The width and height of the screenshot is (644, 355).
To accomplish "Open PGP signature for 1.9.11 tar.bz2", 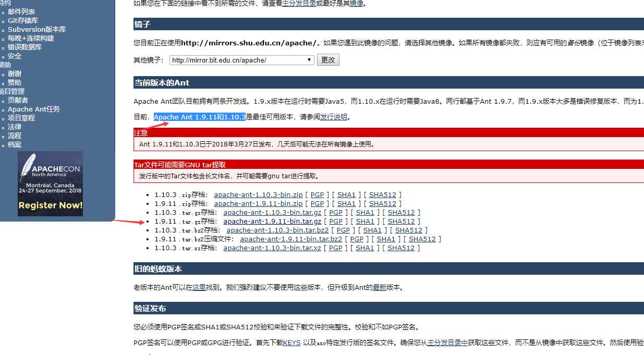I will 357,239.
